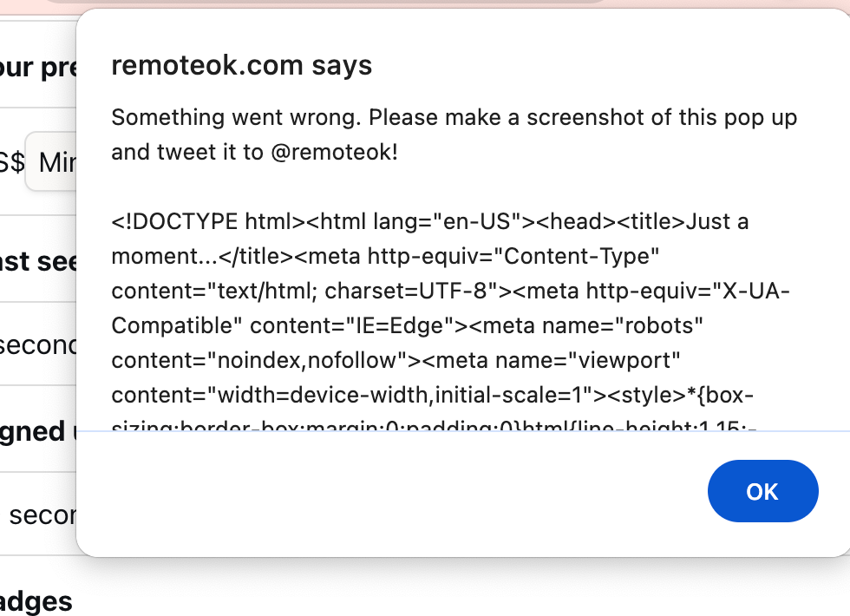Click the "S$" currency label on the page

12,162
